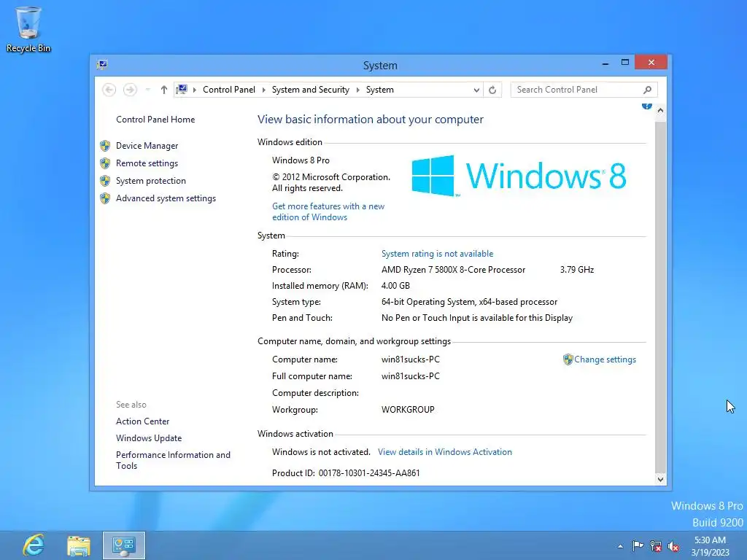Screen dimensions: 747x560
Task: Click the muted volume tray icon
Action: (x=673, y=546)
